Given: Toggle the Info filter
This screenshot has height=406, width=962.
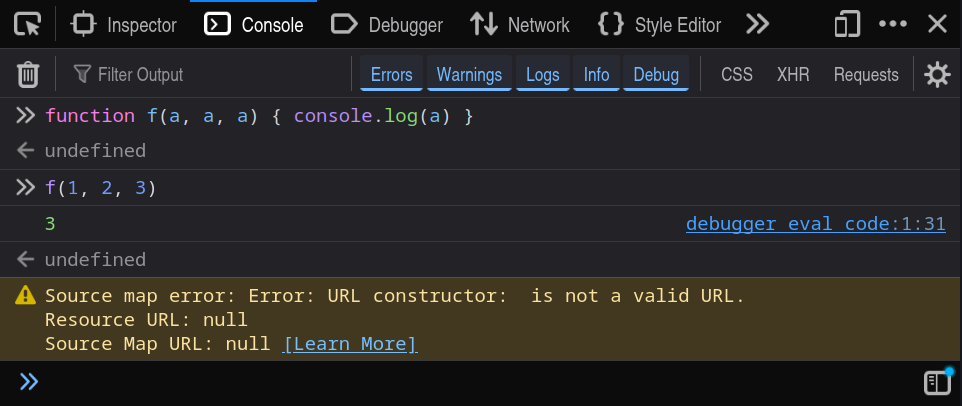Looking at the screenshot, I should (596, 74).
